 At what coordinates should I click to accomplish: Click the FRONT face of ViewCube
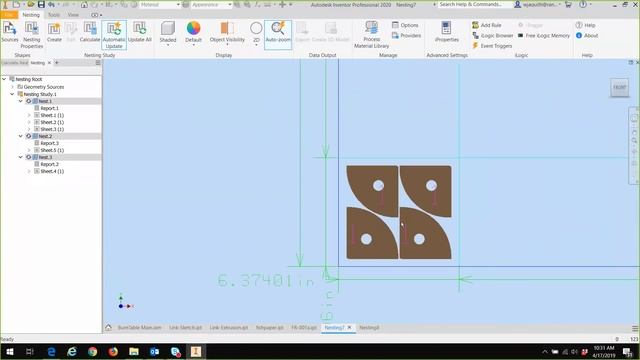619,87
